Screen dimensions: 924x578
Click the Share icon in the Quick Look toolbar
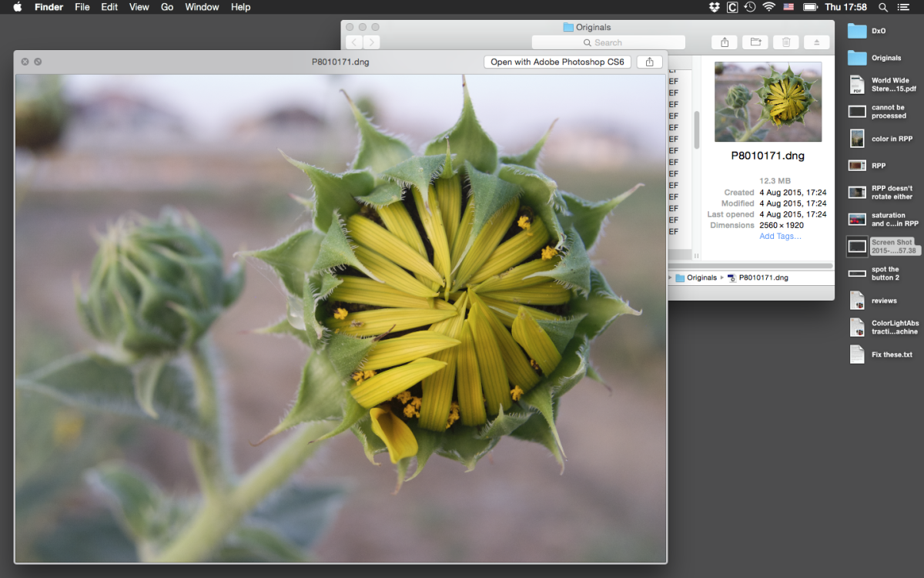[649, 62]
